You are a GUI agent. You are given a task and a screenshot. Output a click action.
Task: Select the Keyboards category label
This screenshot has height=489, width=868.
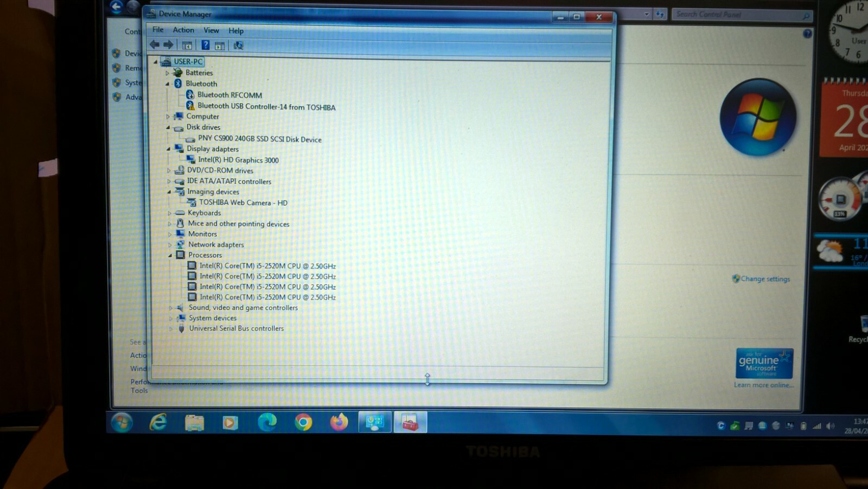(x=204, y=213)
